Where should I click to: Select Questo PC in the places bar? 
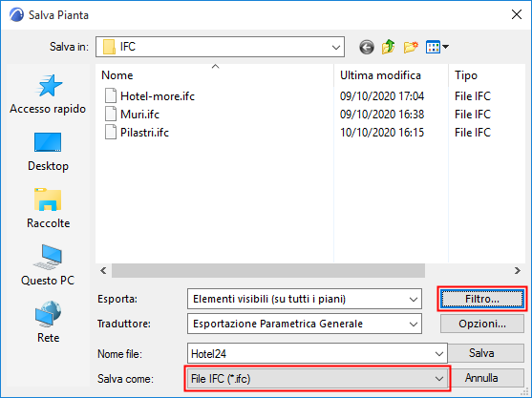48,265
